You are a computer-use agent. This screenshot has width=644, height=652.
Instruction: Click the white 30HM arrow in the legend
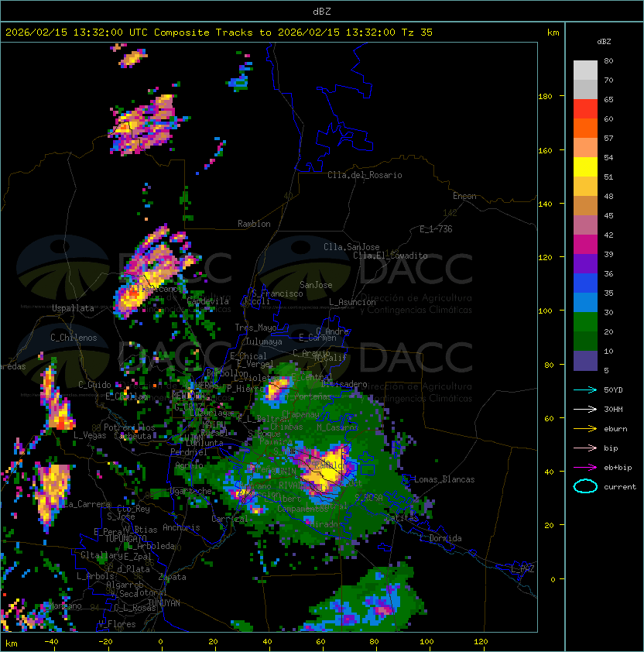pos(585,409)
